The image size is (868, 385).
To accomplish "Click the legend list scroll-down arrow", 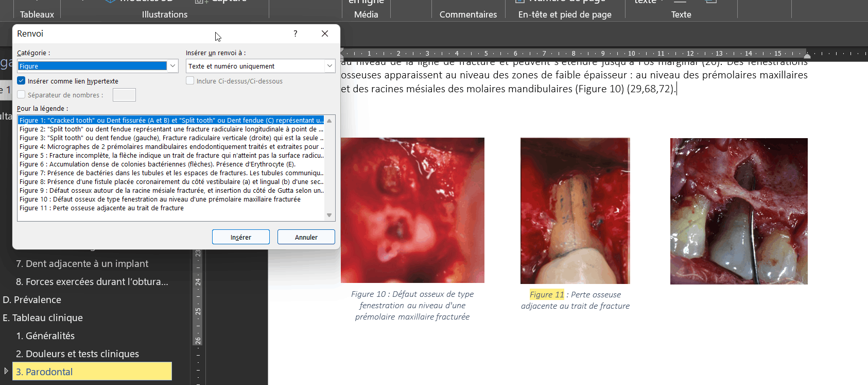I will 329,215.
